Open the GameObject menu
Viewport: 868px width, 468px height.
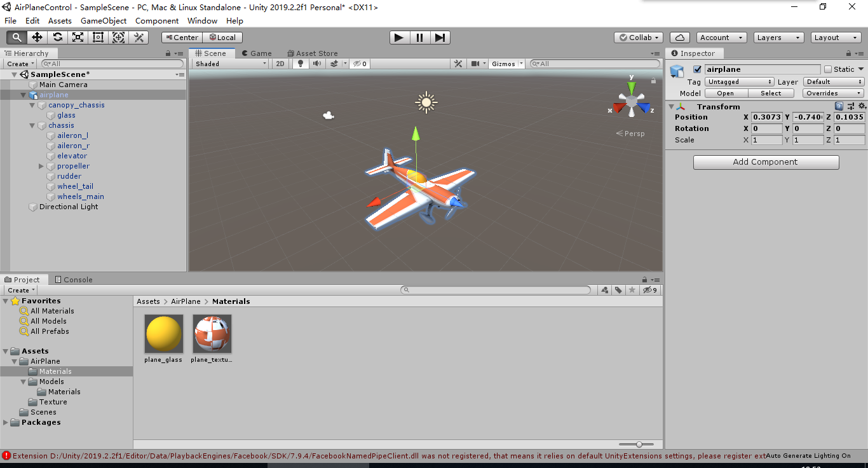(x=103, y=20)
